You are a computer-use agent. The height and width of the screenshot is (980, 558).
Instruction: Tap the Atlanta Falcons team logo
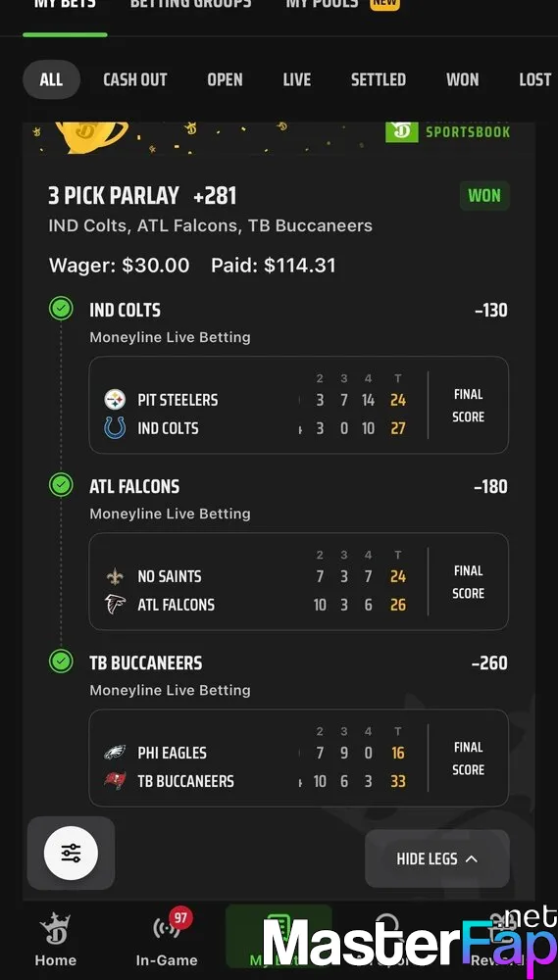[x=115, y=605]
